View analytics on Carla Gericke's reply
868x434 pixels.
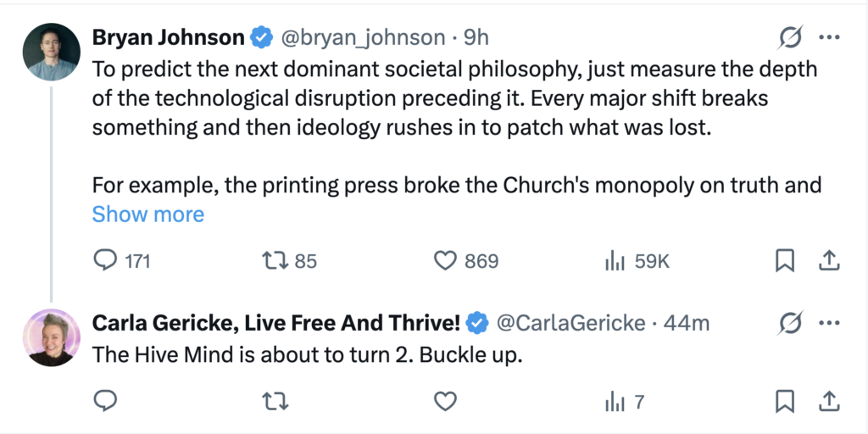coord(615,401)
